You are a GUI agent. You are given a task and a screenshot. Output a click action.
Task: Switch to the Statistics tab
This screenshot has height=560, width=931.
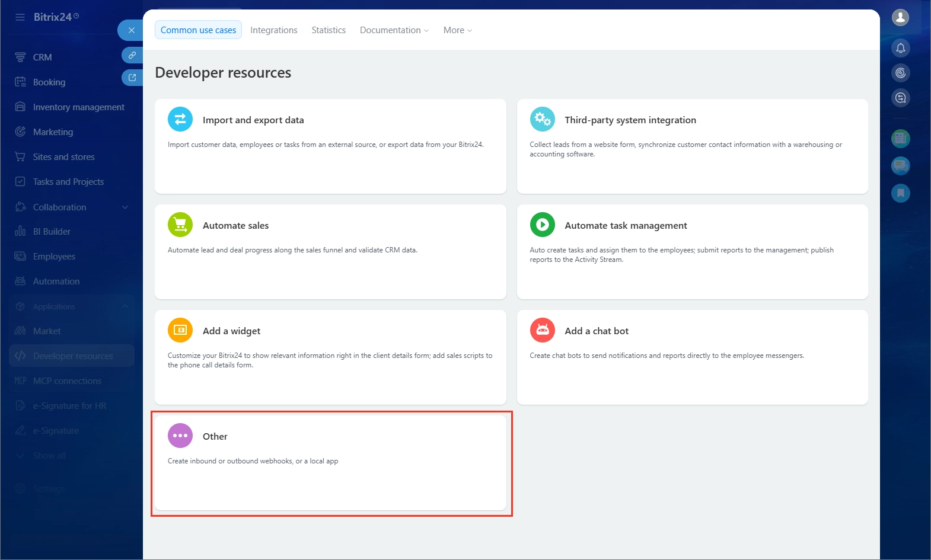[x=329, y=30]
